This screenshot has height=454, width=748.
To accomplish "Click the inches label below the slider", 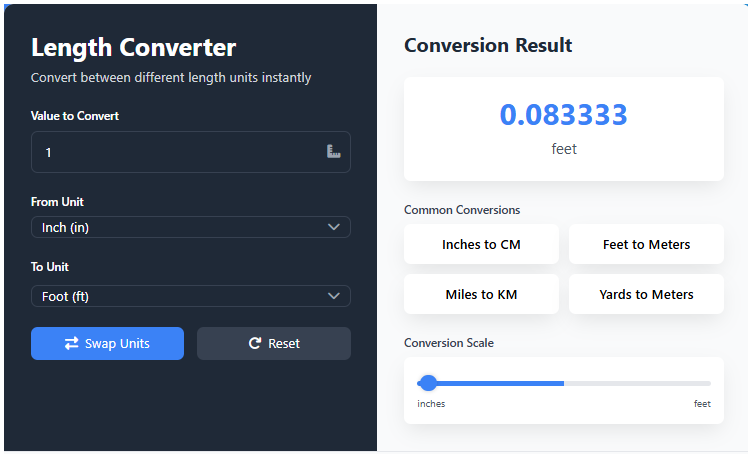I will pyautogui.click(x=431, y=404).
